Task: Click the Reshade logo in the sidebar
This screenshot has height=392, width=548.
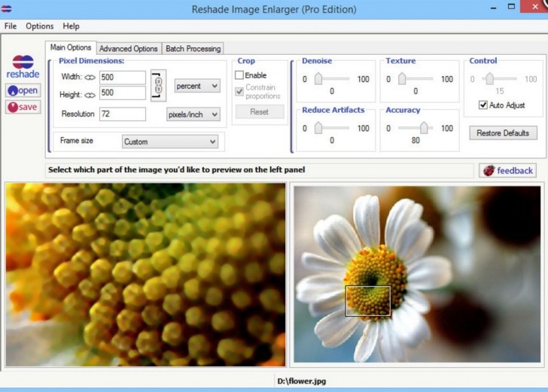Action: click(x=23, y=67)
